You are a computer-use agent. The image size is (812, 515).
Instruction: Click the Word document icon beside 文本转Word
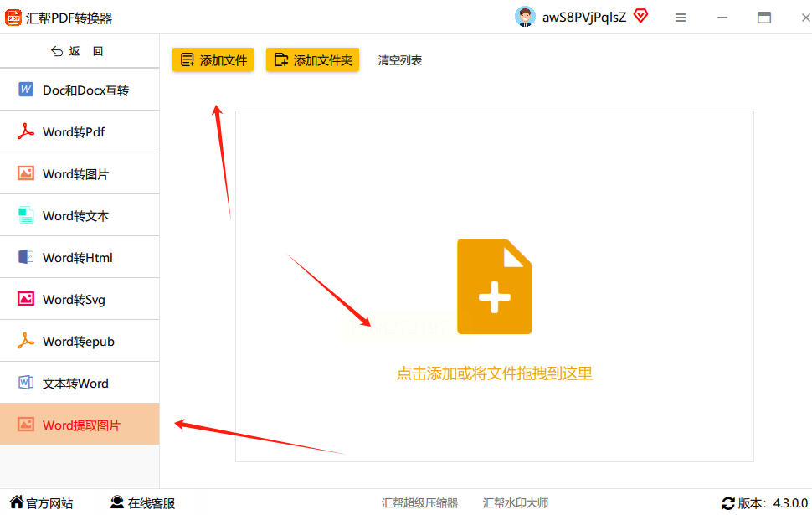click(x=26, y=383)
